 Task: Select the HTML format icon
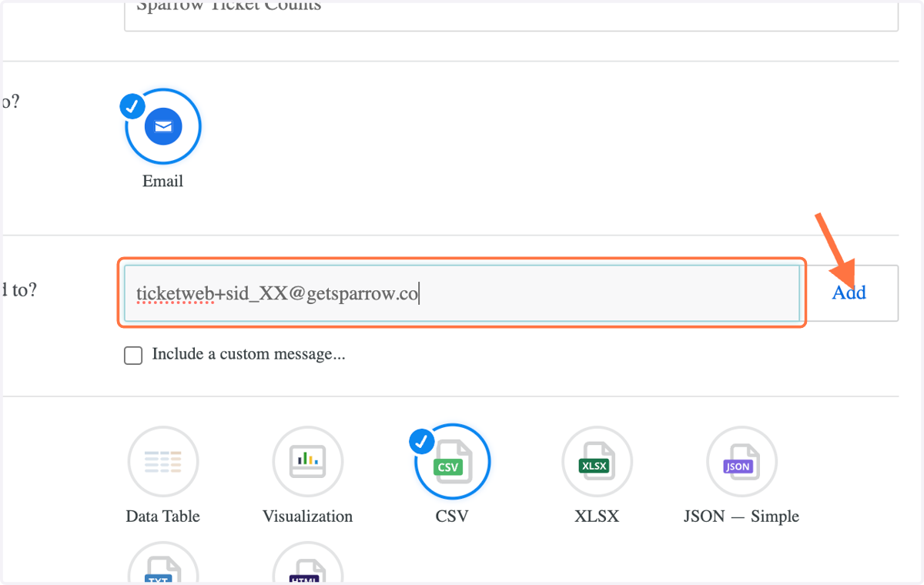coord(308,562)
